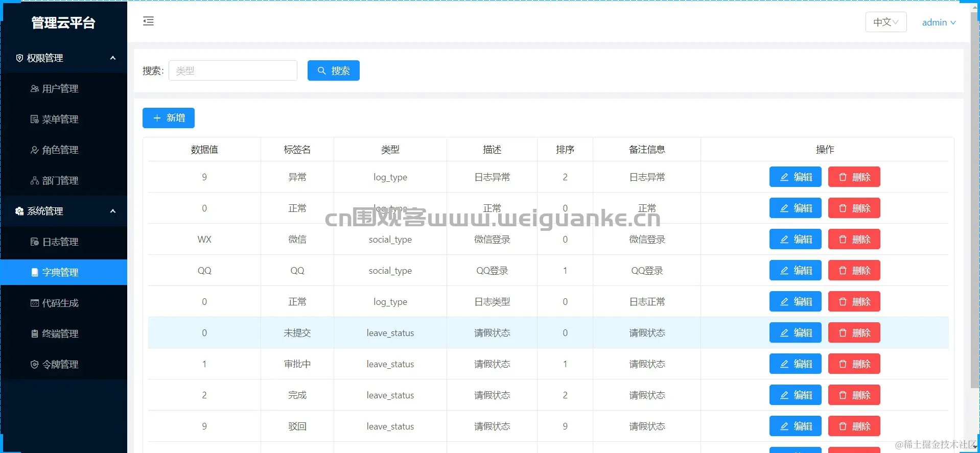Viewport: 980px width, 453px height.
Task: Edit the 日志类型 row
Action: (x=795, y=302)
